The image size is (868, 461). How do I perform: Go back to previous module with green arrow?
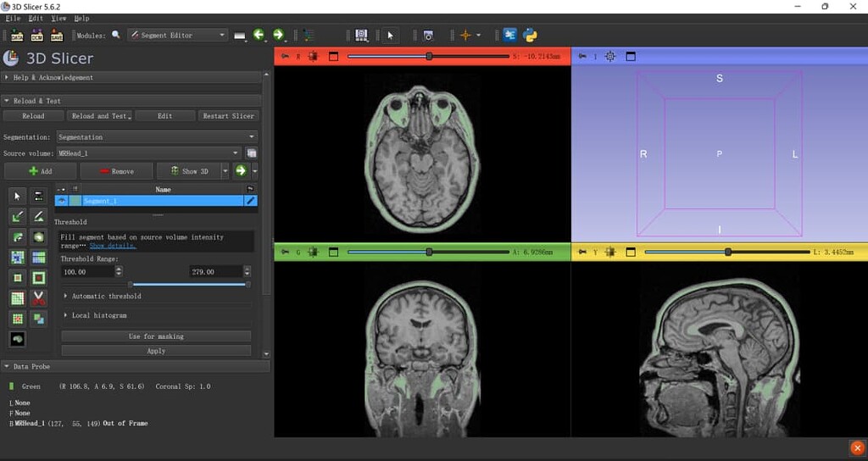259,35
